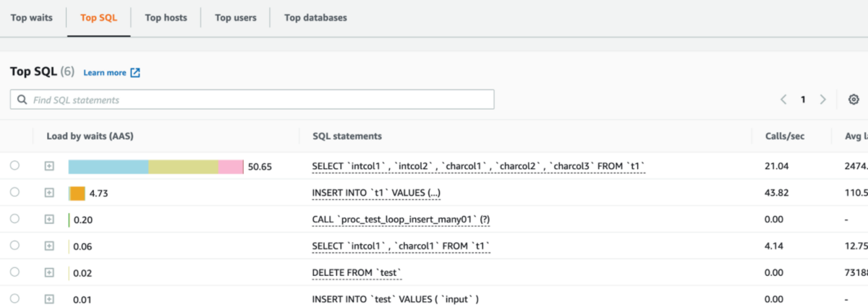The width and height of the screenshot is (868, 307).
Task: Switch to the Top hosts tab
Action: point(166,18)
